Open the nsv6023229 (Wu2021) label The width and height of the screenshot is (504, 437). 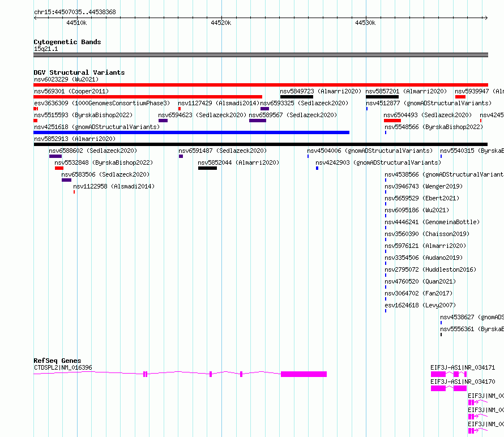pyautogui.click(x=66, y=79)
